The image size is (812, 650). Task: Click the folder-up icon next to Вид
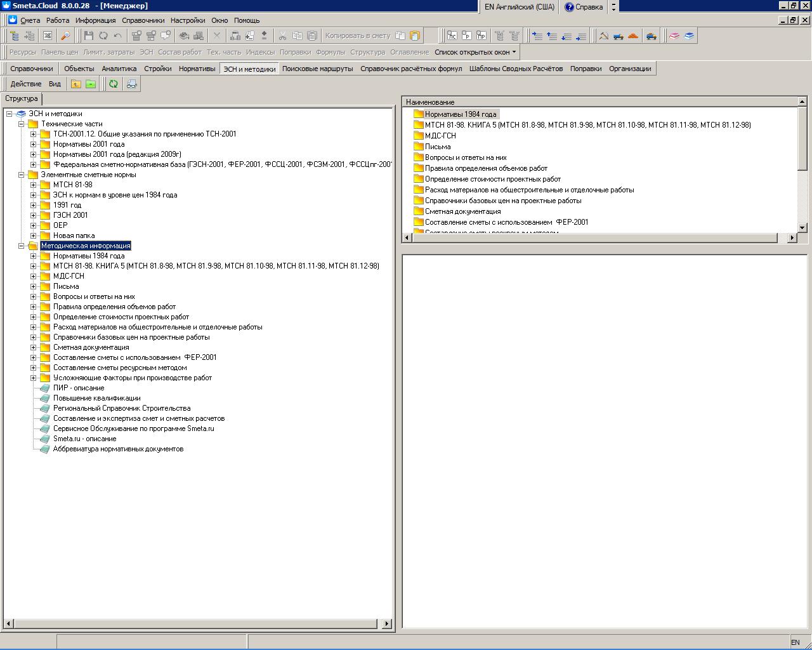[x=76, y=84]
